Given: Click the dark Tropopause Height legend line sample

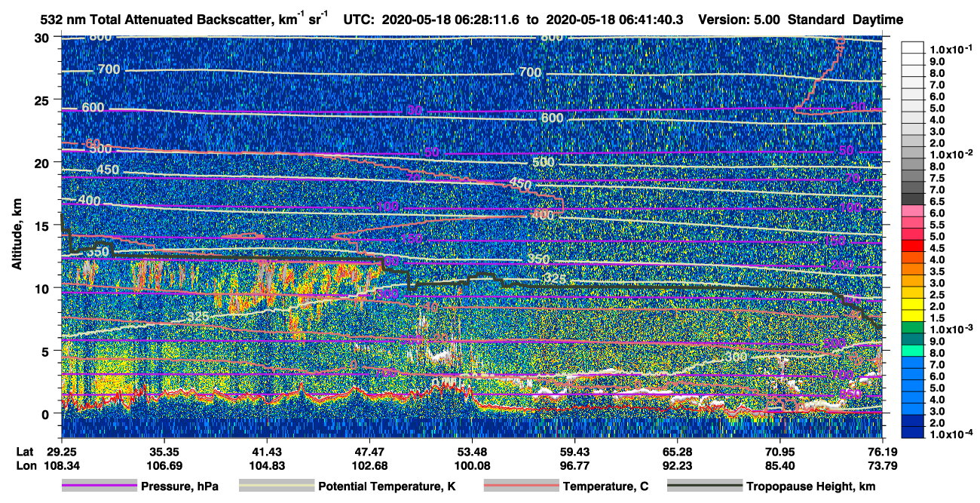Looking at the screenshot, I should point(705,486).
